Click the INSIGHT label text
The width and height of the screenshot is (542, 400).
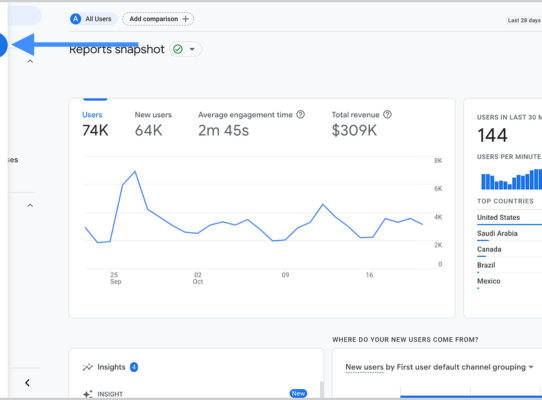(110, 394)
